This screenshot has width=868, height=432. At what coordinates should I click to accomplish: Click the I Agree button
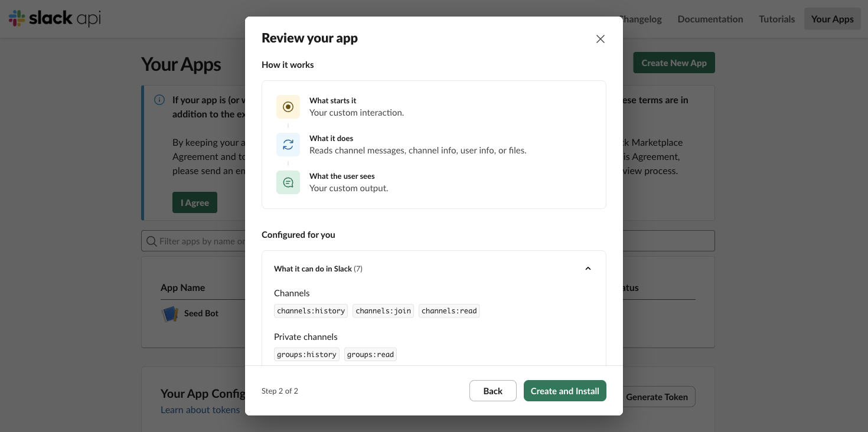[x=195, y=202]
